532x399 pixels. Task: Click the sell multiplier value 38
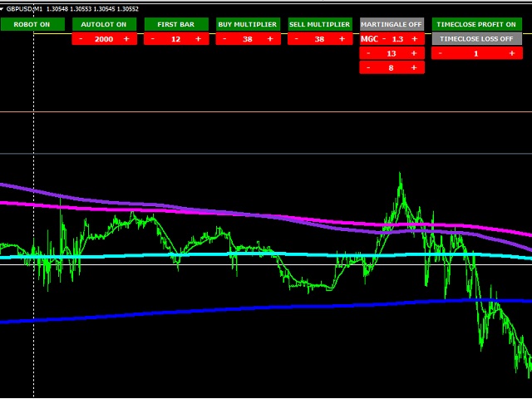point(319,39)
